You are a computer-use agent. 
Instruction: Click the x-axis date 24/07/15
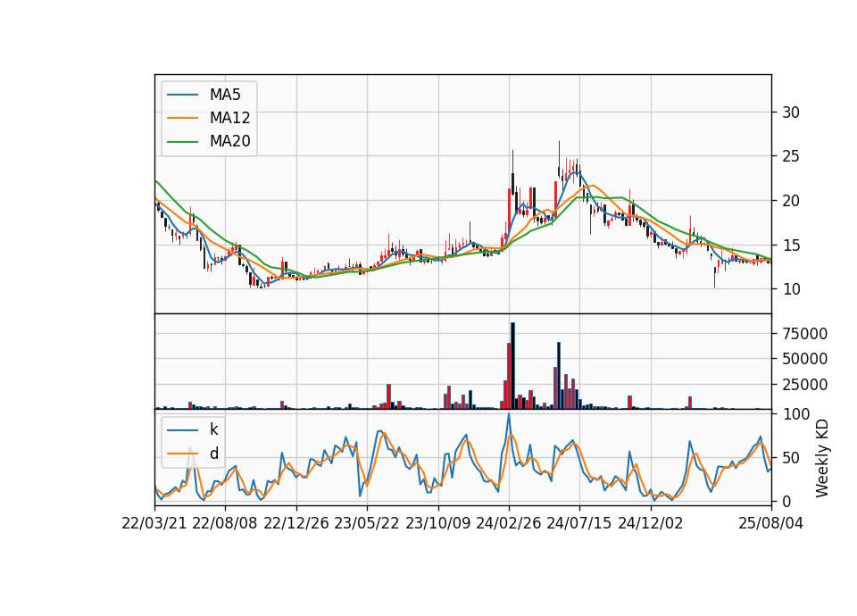pos(579,524)
